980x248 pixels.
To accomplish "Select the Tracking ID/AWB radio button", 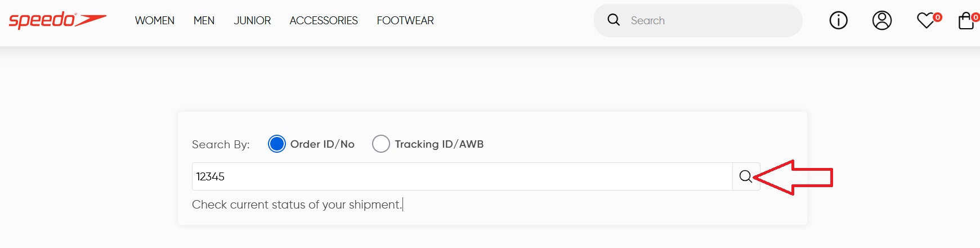I will pos(381,144).
